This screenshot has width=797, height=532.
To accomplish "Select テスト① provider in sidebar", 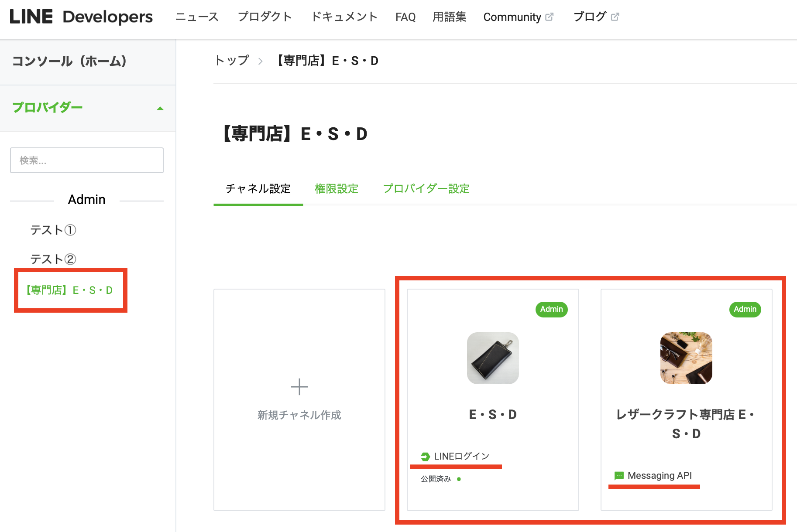I will tap(53, 230).
